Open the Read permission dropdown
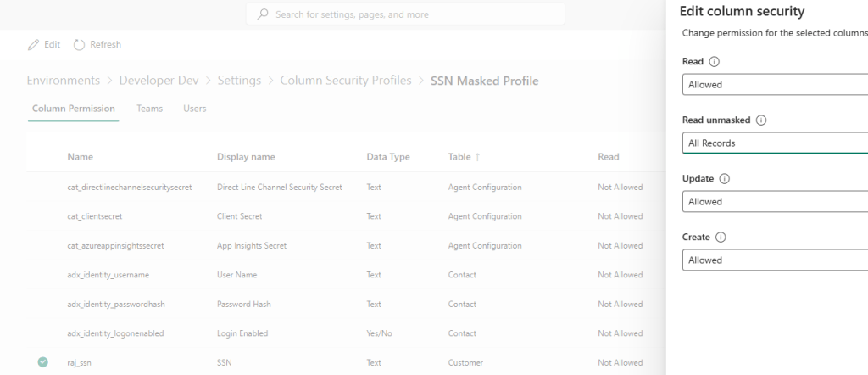The width and height of the screenshot is (868, 375). coord(775,85)
